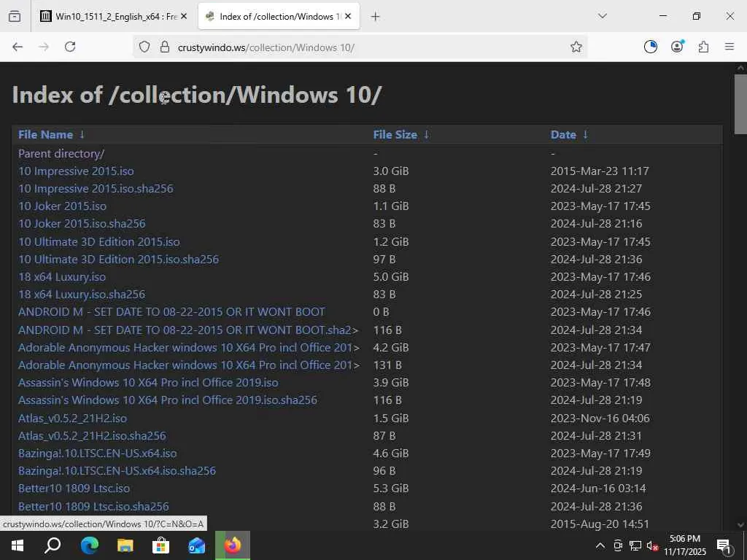The image size is (747, 560).
Task: Click the page heading Index of /collection/Windows 10/
Action: [x=197, y=94]
